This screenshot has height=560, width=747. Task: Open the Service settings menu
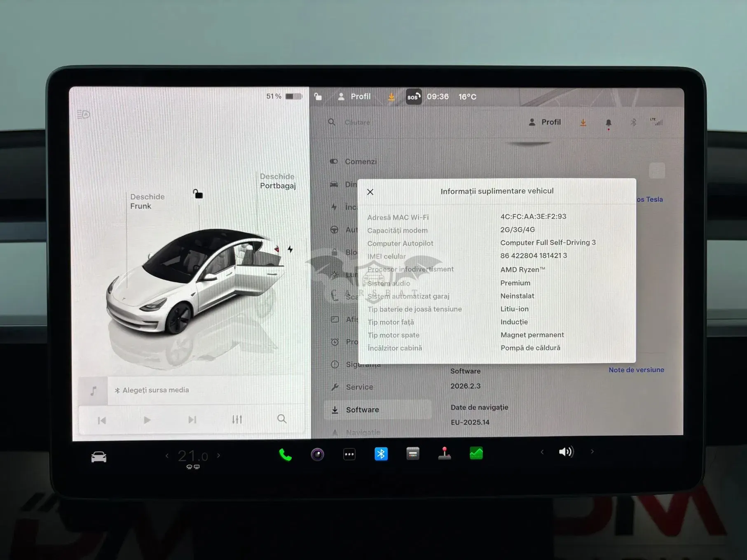[353, 387]
